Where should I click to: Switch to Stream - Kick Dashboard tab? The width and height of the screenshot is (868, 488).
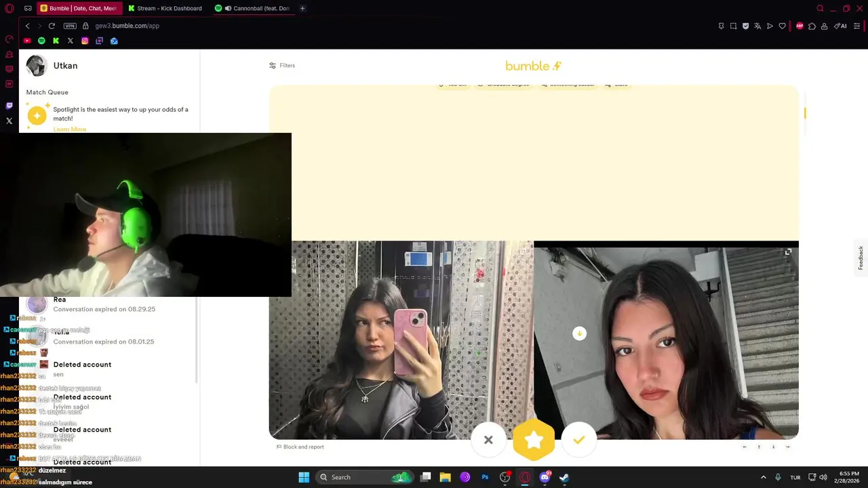[x=165, y=8]
